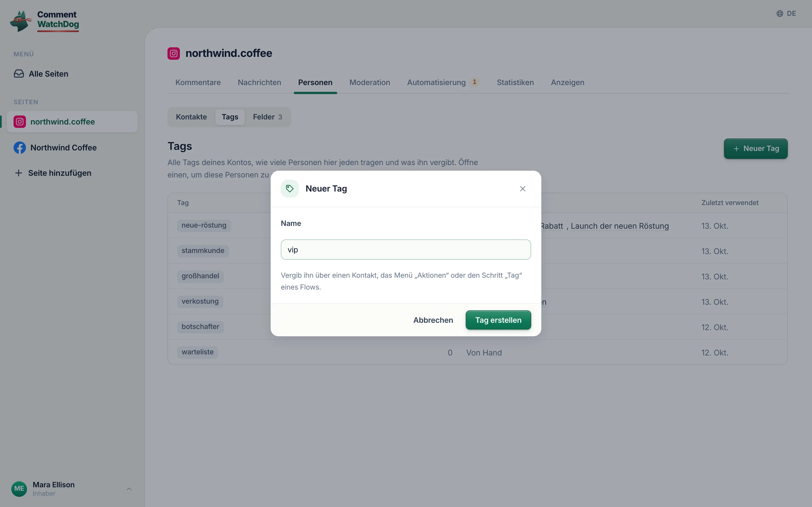The width and height of the screenshot is (812, 507).
Task: Switch to the Statistiken tab
Action: point(515,83)
